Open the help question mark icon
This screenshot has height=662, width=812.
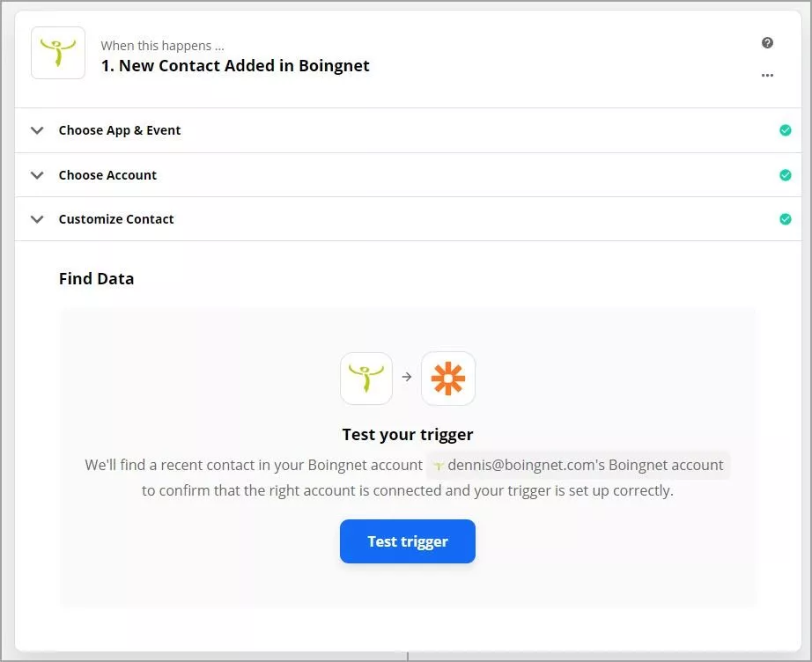767,43
